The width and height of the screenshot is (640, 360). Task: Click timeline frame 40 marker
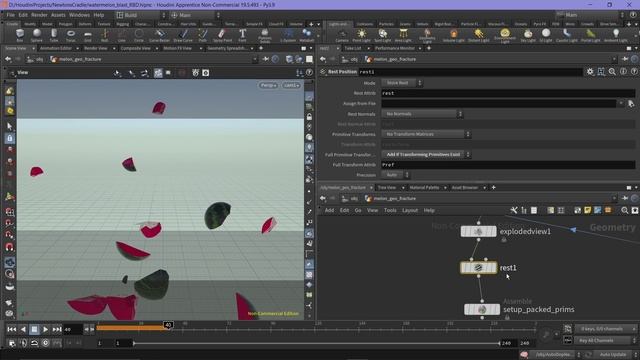pos(168,325)
